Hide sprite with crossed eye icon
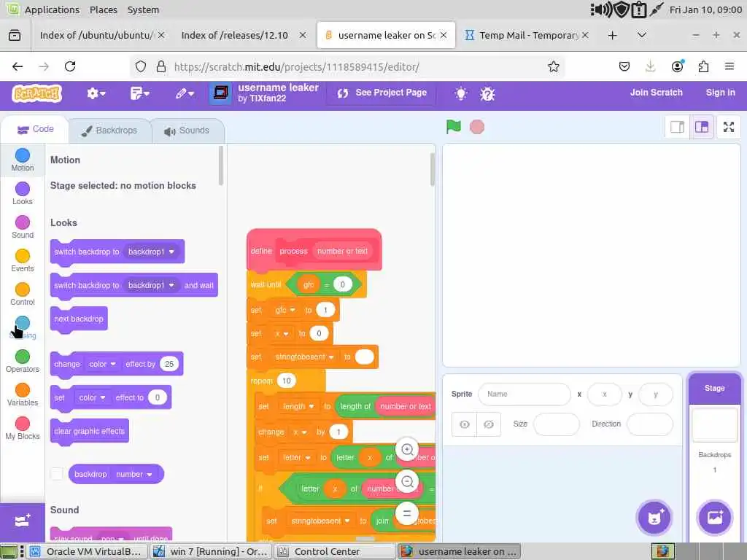Screen dimensions: 747x560 489,424
